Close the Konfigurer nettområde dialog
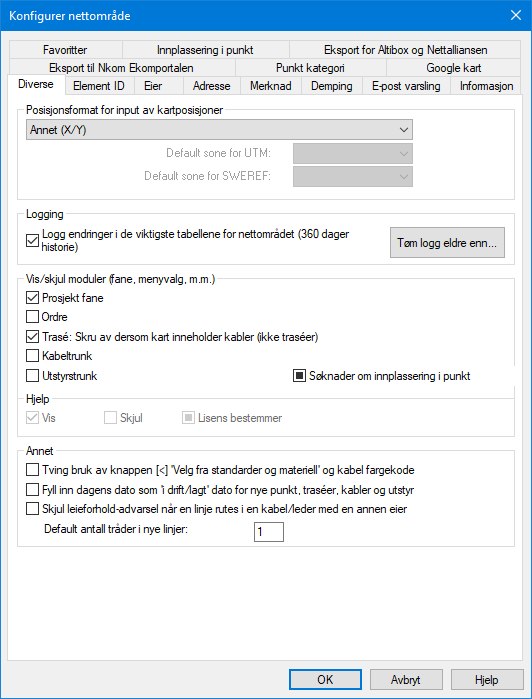The image size is (532, 699). coord(516,15)
